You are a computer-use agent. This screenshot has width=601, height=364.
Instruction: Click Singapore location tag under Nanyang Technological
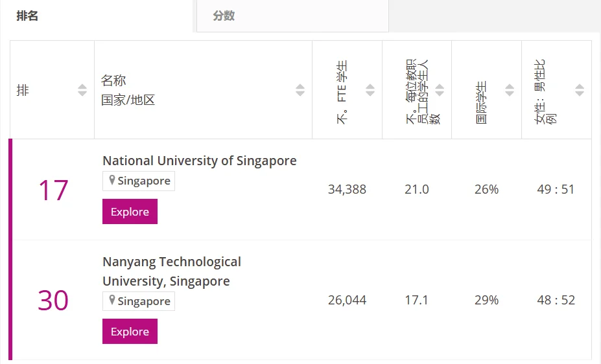139,301
